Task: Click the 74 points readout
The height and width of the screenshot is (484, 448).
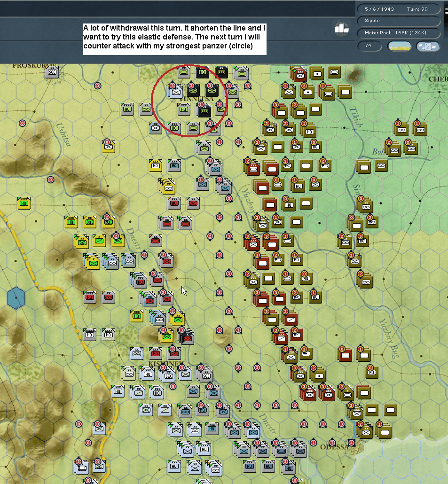Action: [369, 46]
